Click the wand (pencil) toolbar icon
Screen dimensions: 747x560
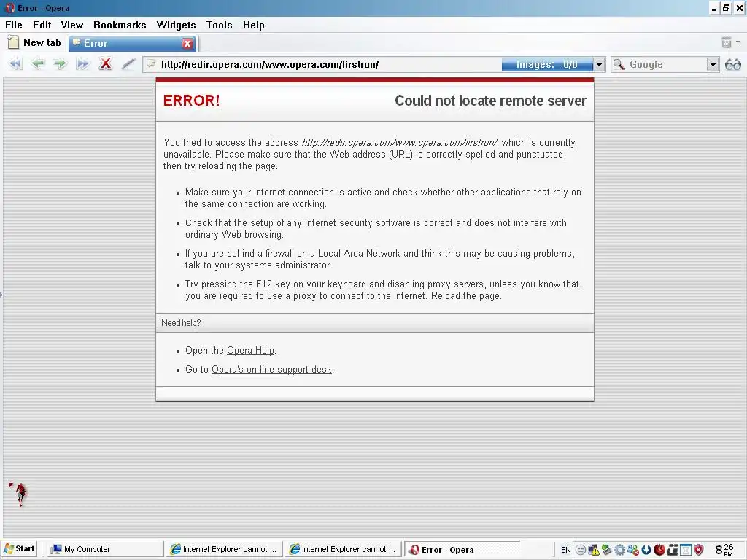coord(128,64)
